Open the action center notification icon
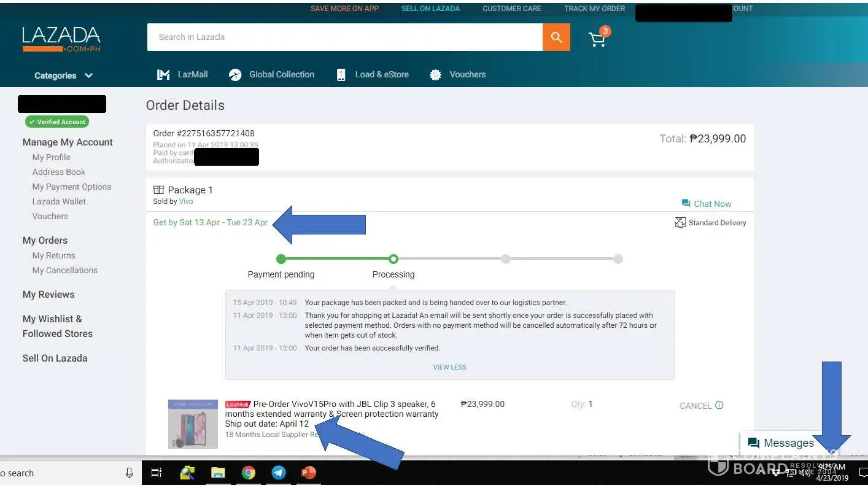This screenshot has width=868, height=488. tap(862, 473)
